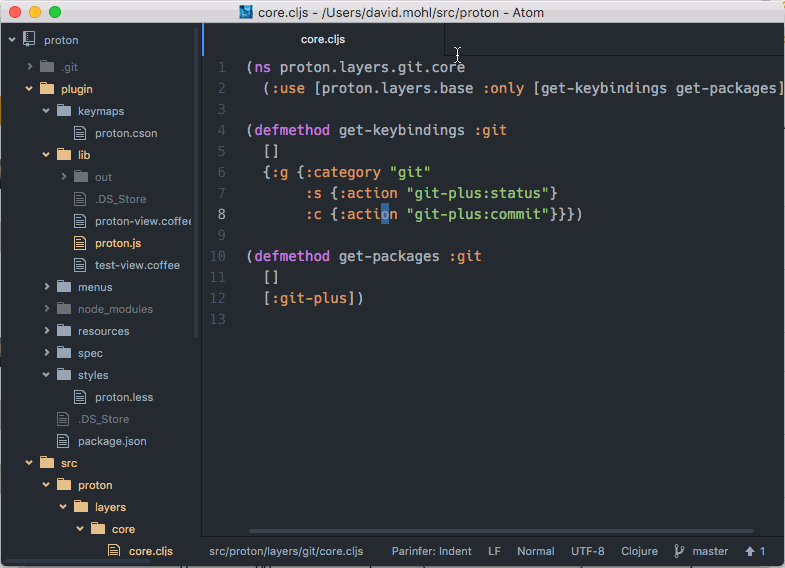
Task: Click the layers folder icon
Action: [x=81, y=507]
